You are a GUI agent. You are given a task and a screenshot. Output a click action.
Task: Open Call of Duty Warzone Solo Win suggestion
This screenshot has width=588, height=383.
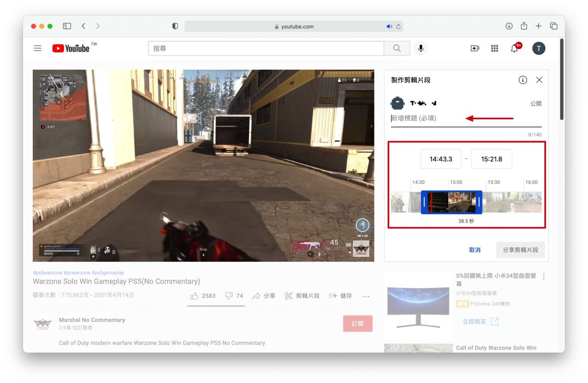tap(496, 348)
